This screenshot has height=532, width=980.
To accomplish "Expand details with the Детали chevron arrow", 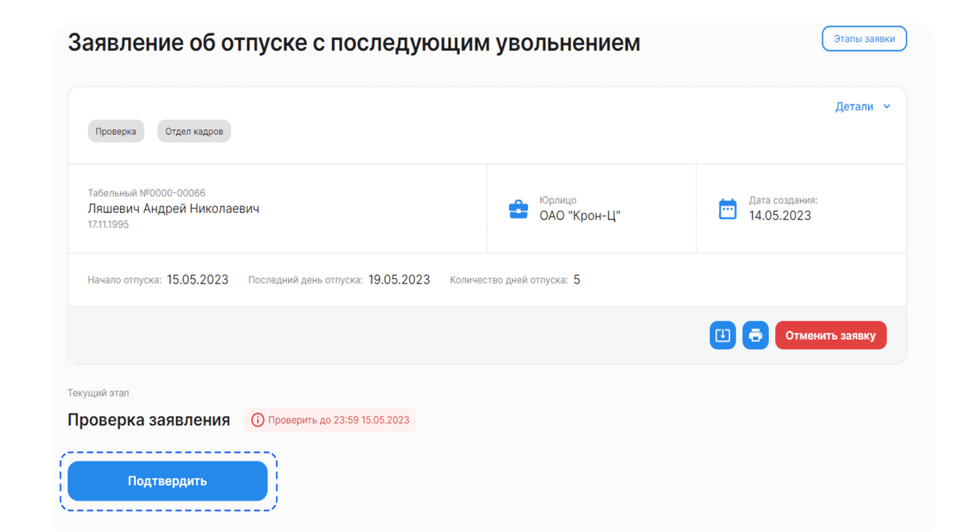I will [x=887, y=107].
